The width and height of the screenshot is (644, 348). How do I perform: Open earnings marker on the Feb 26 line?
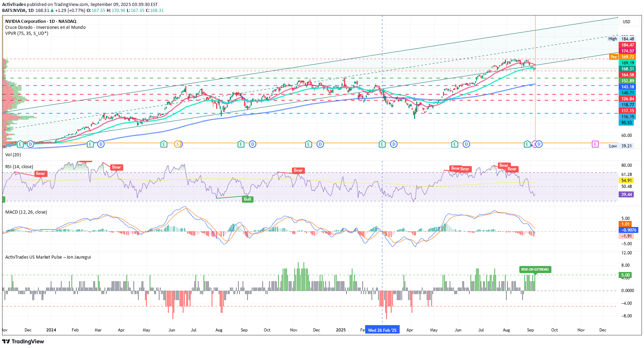click(x=382, y=144)
